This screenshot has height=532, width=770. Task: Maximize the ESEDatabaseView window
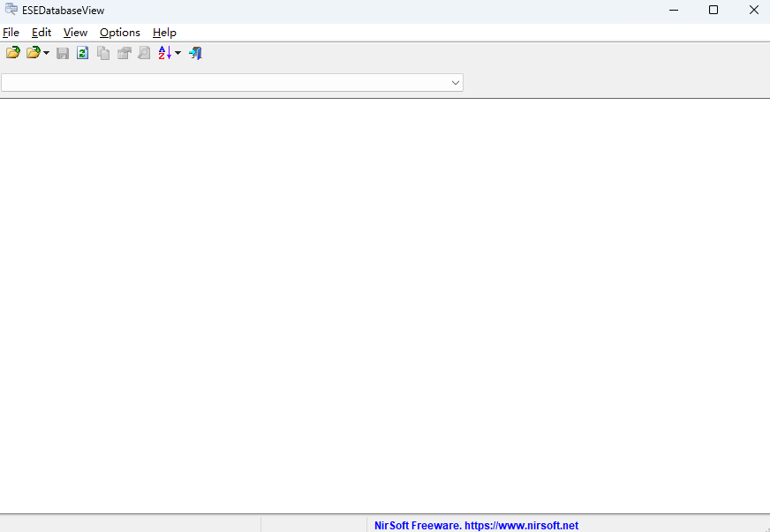[x=713, y=10]
